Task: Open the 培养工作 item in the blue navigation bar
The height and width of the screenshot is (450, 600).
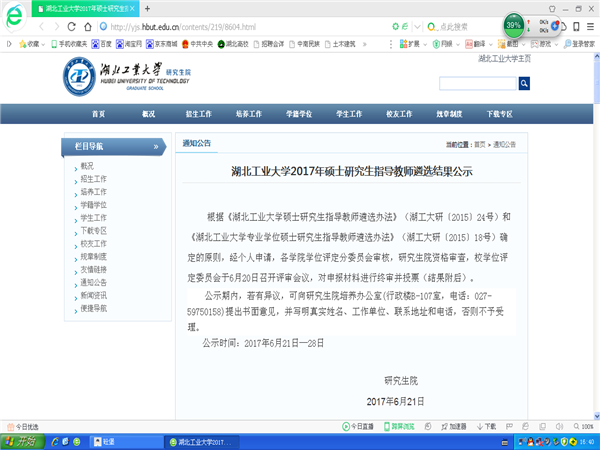Action: tap(249, 114)
